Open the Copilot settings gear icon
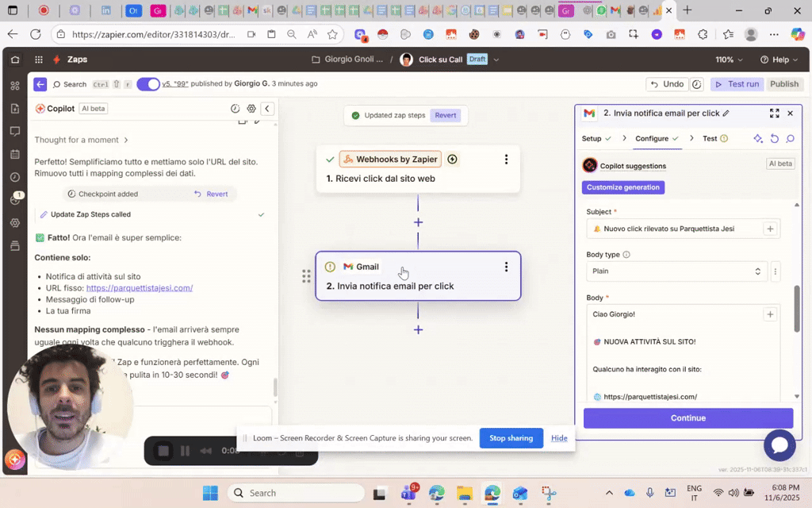 [x=251, y=109]
